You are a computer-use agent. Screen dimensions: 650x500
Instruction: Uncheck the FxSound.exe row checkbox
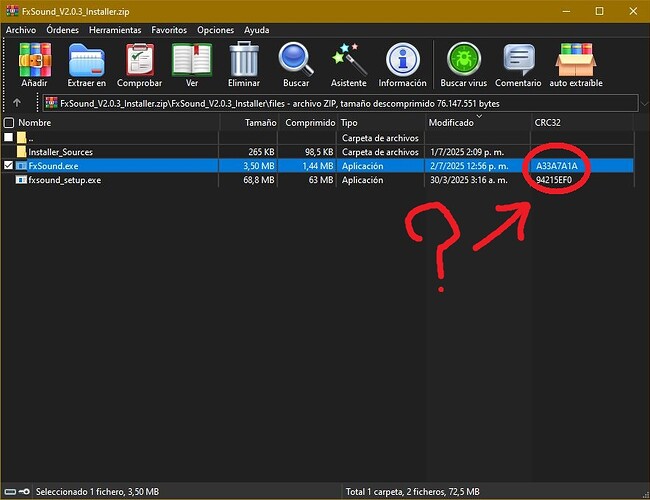click(x=8, y=165)
